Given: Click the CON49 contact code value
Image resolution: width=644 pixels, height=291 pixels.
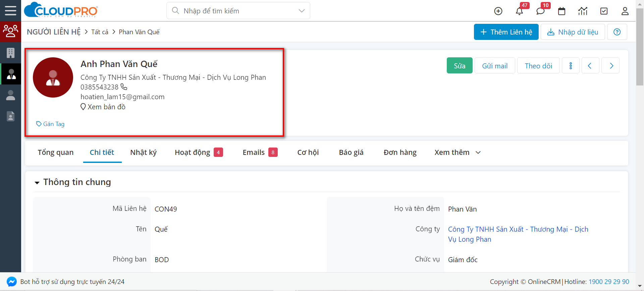Looking at the screenshot, I should click(x=166, y=209).
